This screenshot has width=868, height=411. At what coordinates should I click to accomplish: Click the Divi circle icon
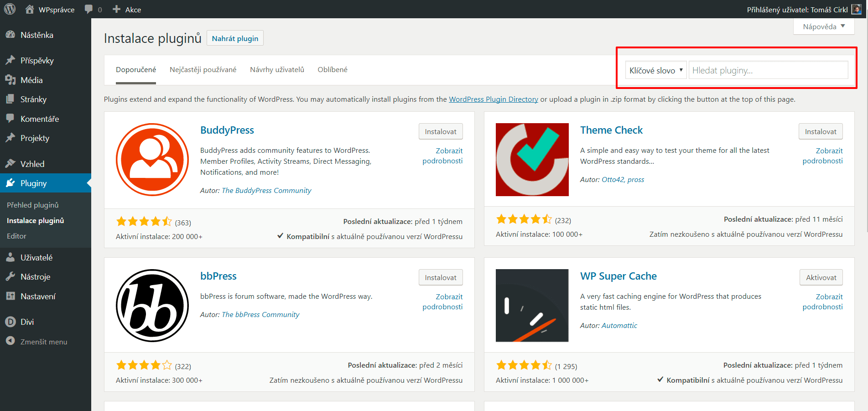pyautogui.click(x=10, y=322)
